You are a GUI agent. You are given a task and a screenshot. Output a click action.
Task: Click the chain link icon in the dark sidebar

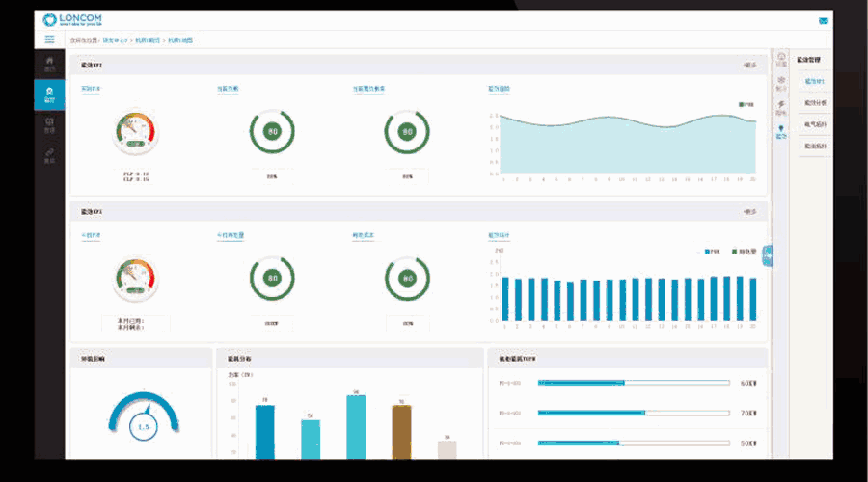(x=49, y=155)
